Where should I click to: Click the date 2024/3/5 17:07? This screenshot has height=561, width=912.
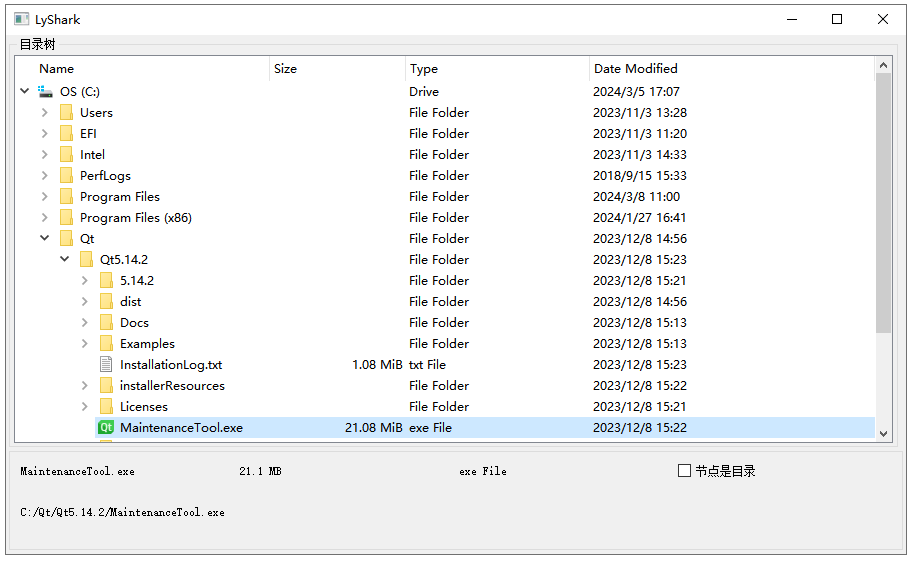pyautogui.click(x=636, y=91)
